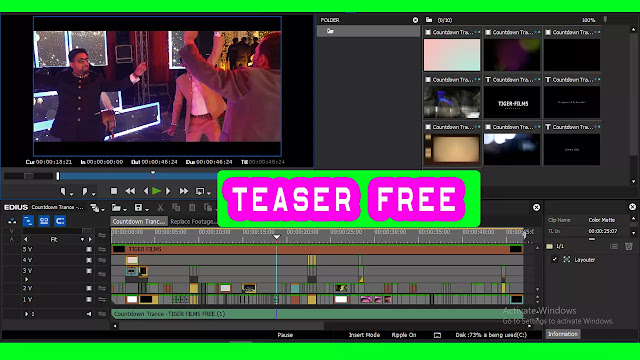Click the timeline playhead marker

click(x=276, y=237)
